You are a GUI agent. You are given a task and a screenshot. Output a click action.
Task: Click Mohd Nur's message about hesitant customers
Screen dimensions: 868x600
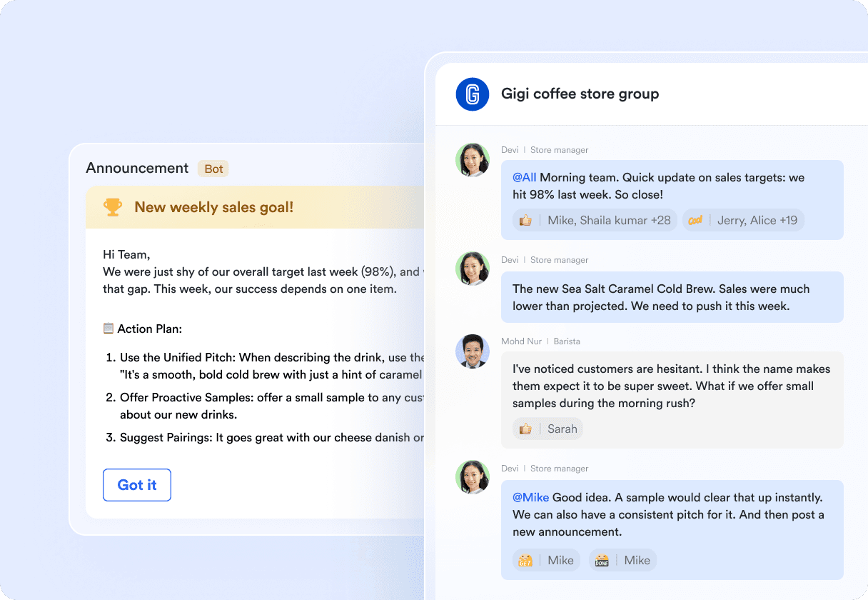pyautogui.click(x=672, y=400)
